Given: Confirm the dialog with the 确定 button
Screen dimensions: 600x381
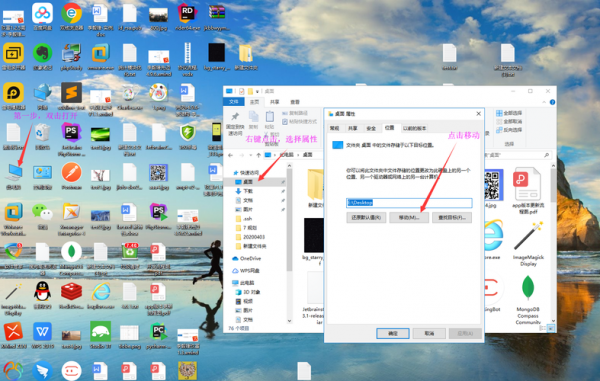Looking at the screenshot, I should 393,333.
